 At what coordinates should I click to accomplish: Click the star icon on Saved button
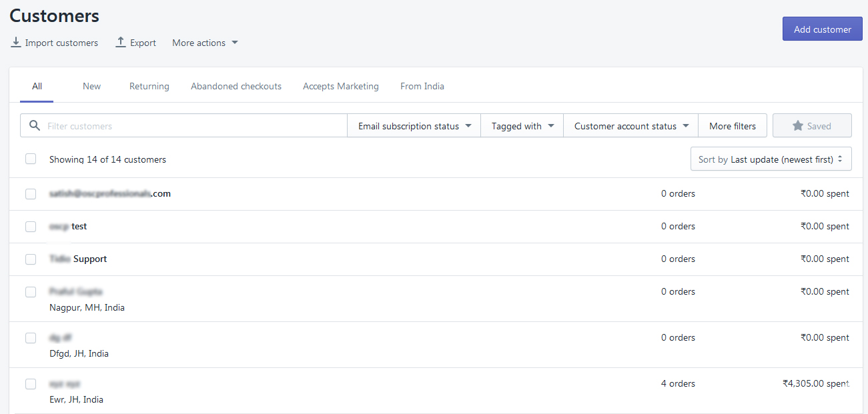point(797,125)
